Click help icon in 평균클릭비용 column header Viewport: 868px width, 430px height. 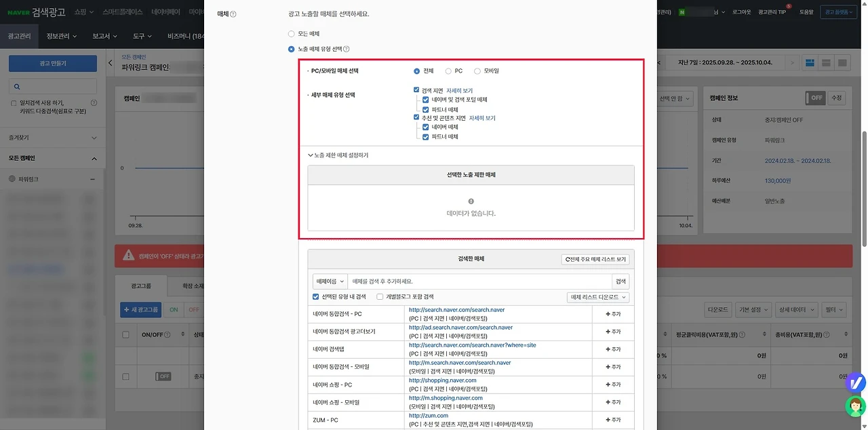(x=743, y=334)
